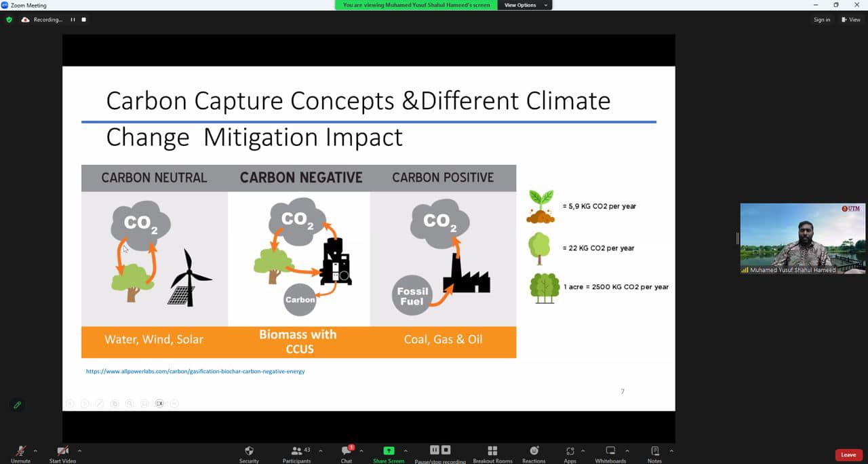Expand the View Options dropdown
This screenshot has height=464, width=868.
click(x=526, y=5)
